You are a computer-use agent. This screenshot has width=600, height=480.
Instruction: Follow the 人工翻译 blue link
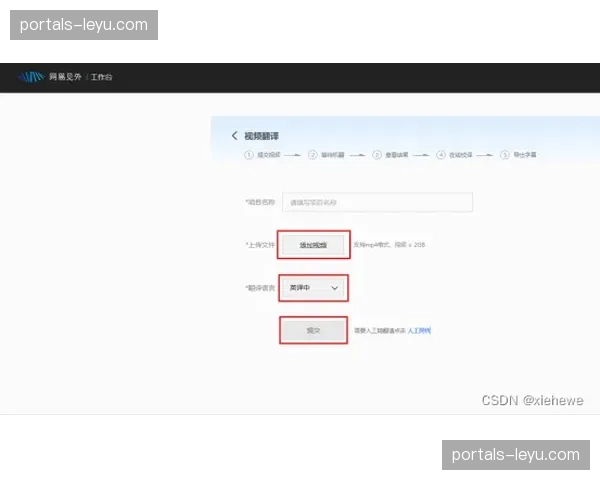pyautogui.click(x=420, y=330)
